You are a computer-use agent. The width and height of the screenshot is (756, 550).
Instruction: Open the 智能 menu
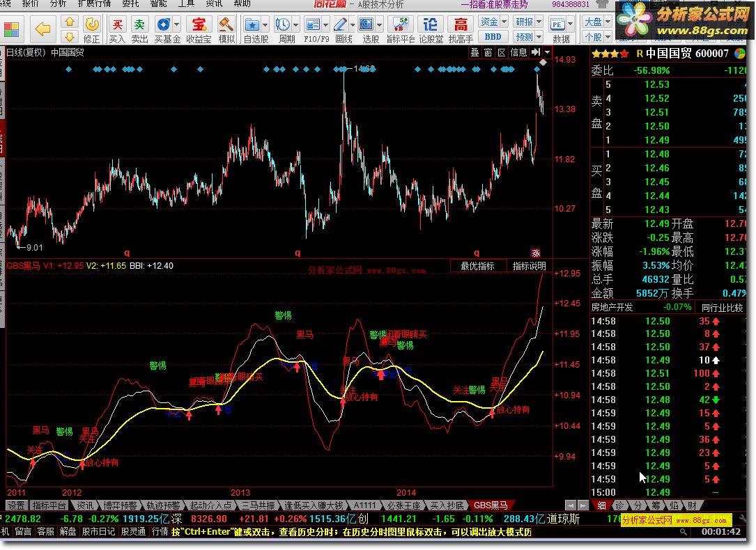[158, 4]
